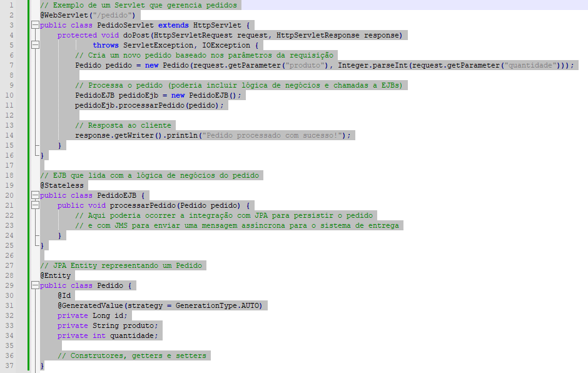Viewport: 588px width, 373px height.
Task: Collapse the processarPedido method fold marker
Action: pyautogui.click(x=34, y=206)
